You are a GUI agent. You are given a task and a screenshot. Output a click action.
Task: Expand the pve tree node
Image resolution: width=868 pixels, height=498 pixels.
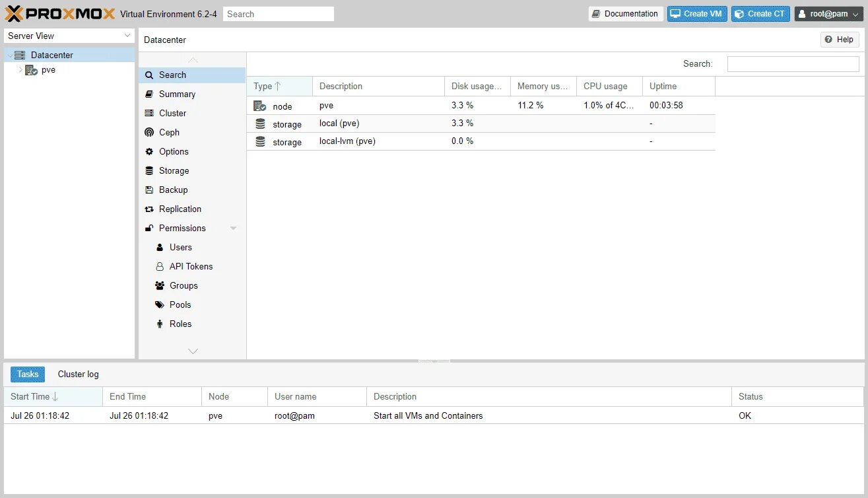click(x=20, y=70)
